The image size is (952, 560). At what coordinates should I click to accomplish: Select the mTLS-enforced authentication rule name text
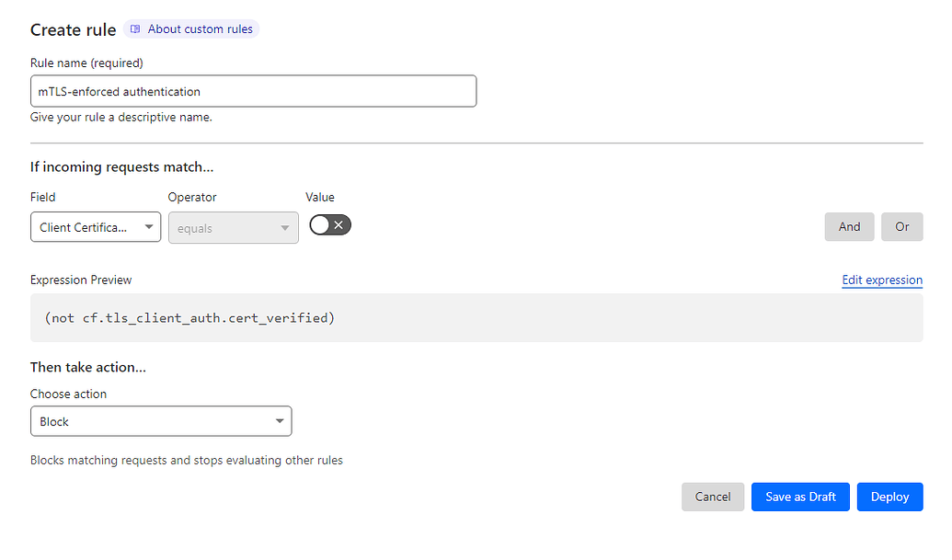pos(120,91)
